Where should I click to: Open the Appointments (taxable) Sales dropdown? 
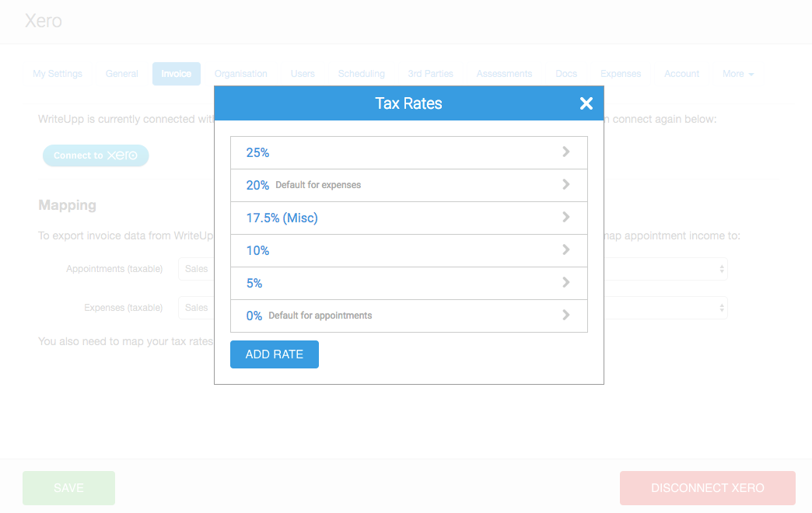click(x=197, y=269)
